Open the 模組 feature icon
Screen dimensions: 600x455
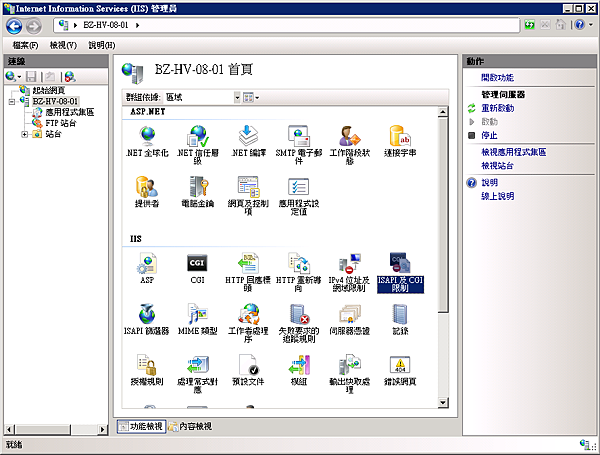tap(298, 370)
